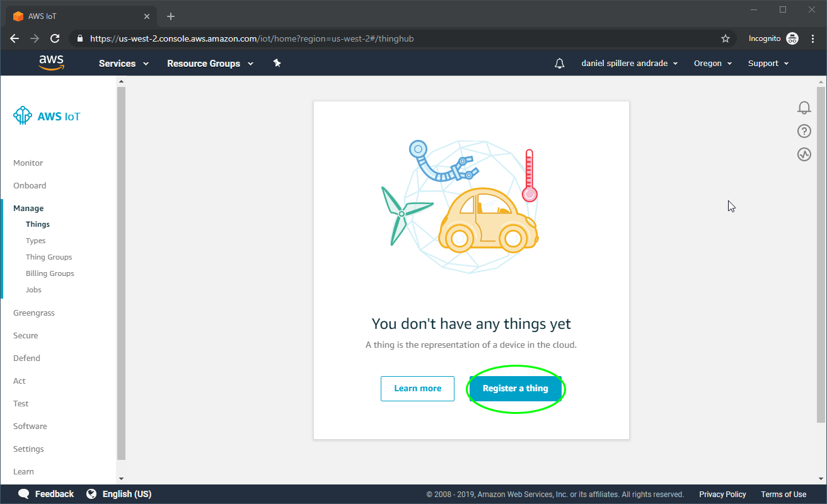Click the right panel bell icon

(804, 108)
